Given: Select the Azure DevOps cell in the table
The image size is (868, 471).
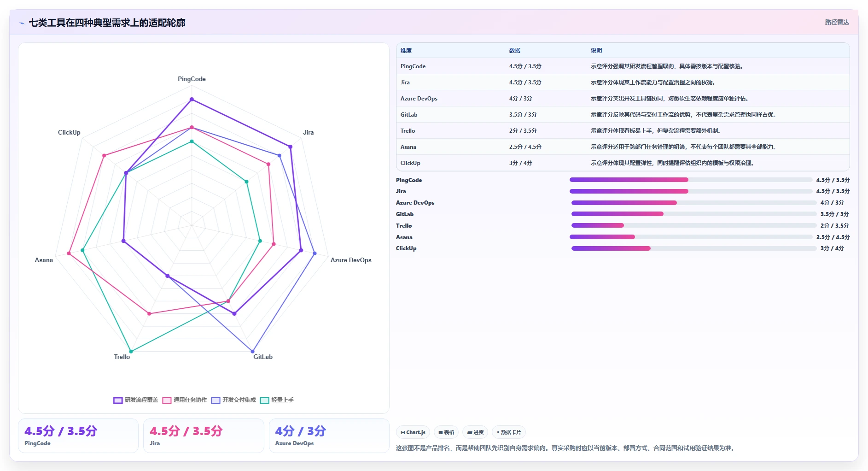Looking at the screenshot, I should [419, 99].
